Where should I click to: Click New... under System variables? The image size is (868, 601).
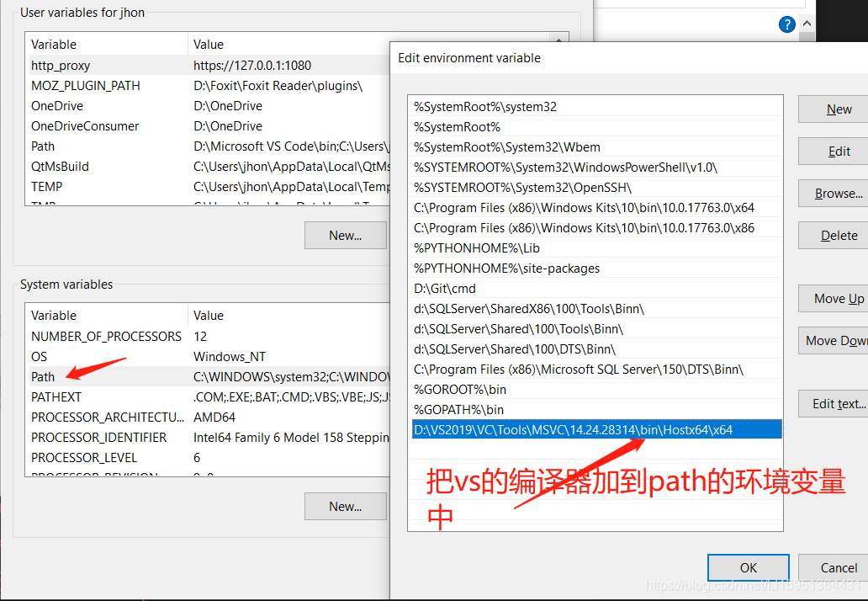[346, 506]
